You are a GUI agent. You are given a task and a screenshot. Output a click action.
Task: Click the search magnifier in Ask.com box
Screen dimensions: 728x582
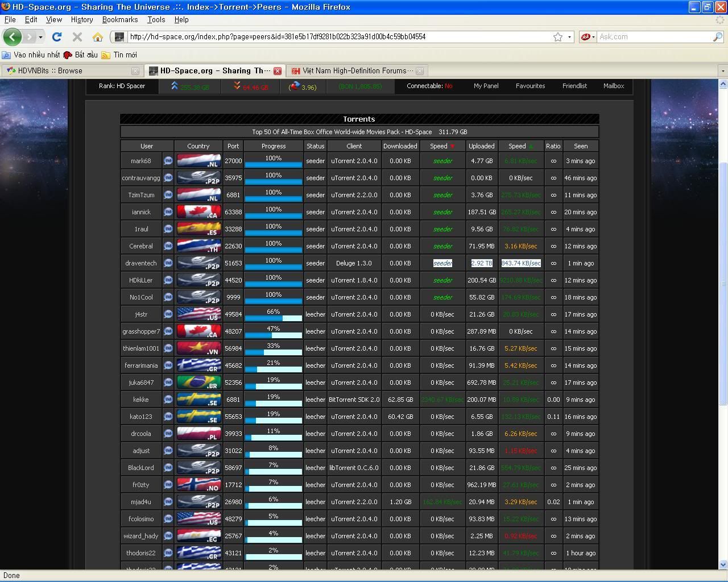pos(718,37)
